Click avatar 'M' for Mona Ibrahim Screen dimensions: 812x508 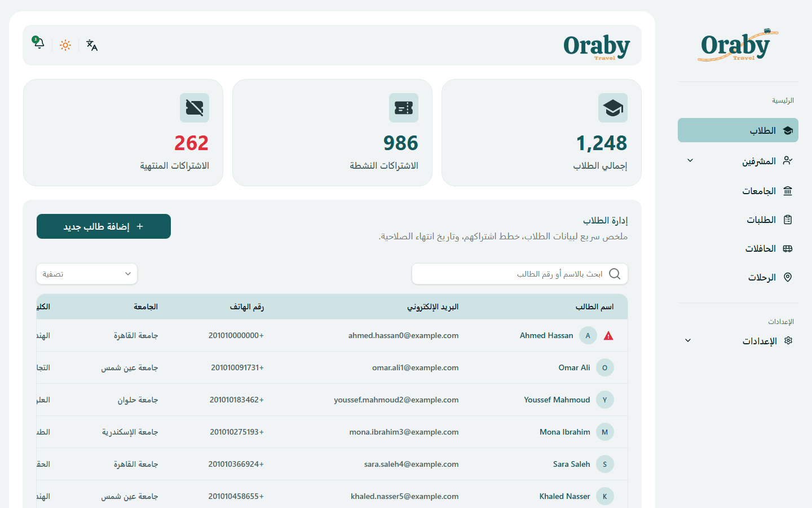(605, 432)
